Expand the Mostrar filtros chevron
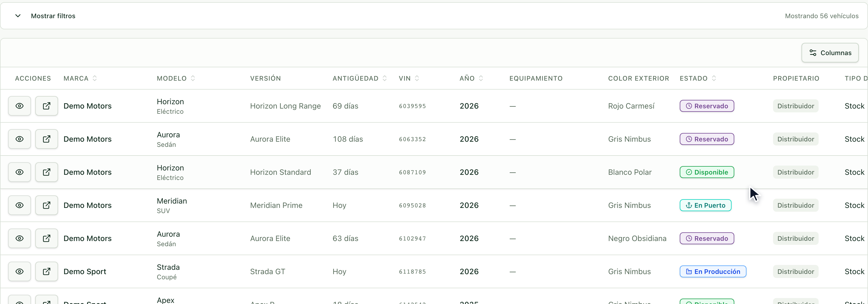This screenshot has height=304, width=868. point(18,16)
